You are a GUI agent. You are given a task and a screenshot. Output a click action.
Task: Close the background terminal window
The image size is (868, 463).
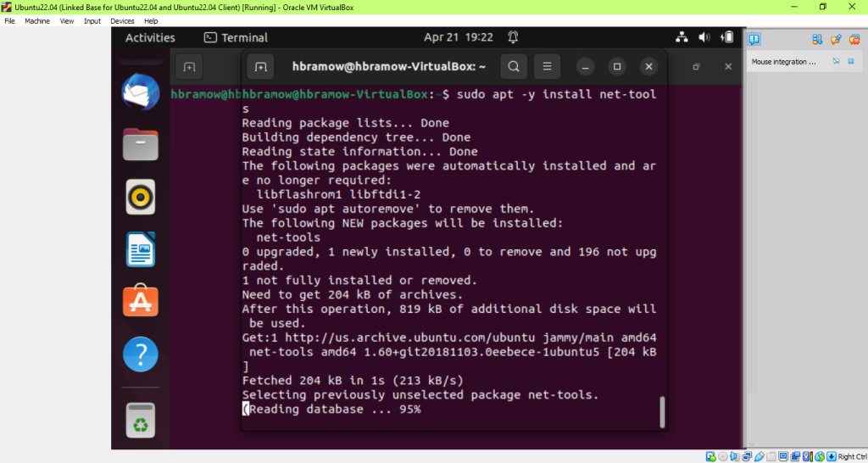[728, 67]
